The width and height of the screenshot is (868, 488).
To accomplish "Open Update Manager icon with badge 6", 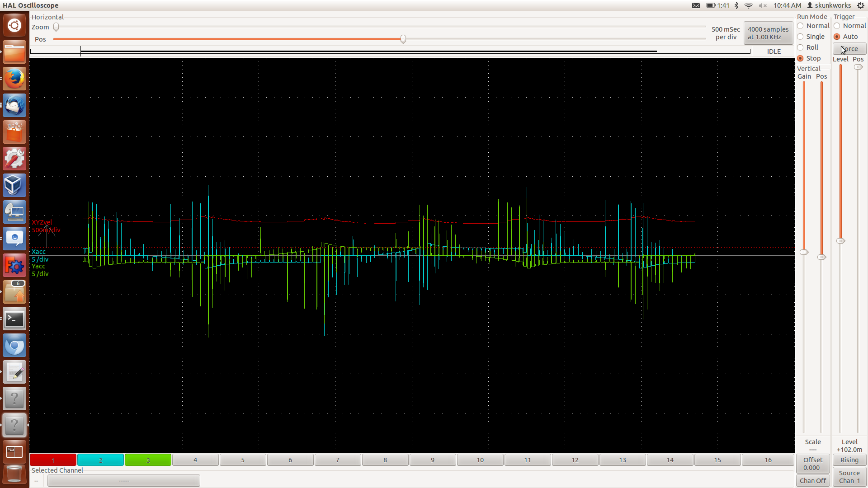I will 14,292.
